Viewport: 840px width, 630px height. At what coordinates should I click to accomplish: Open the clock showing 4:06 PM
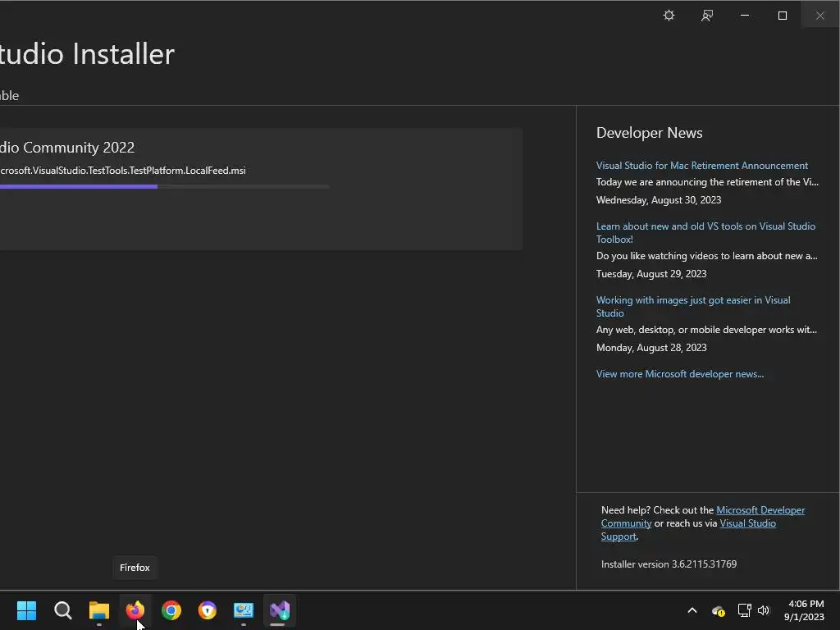click(804, 610)
